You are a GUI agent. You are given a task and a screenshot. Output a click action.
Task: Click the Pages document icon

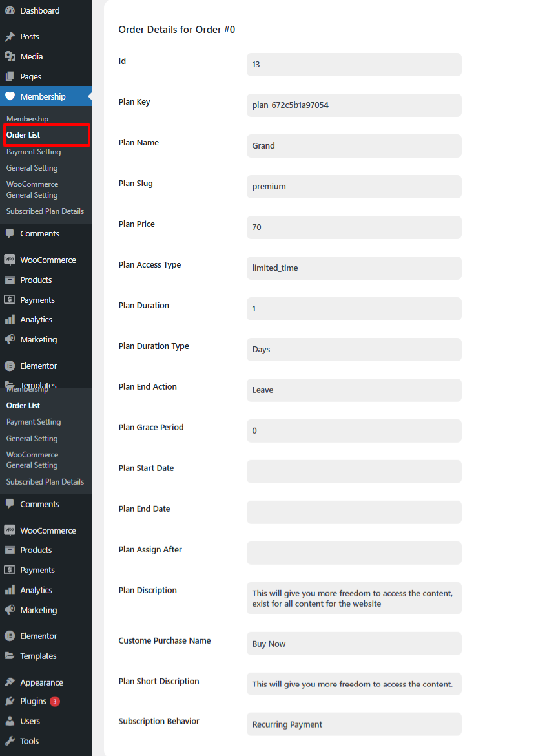pos(10,76)
